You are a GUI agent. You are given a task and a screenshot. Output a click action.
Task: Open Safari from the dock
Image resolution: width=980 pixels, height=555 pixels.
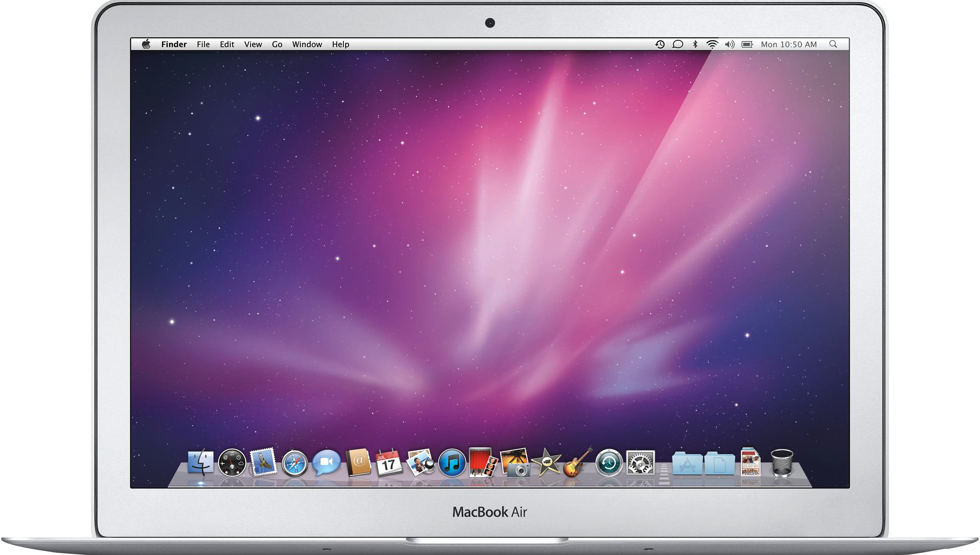click(x=295, y=463)
